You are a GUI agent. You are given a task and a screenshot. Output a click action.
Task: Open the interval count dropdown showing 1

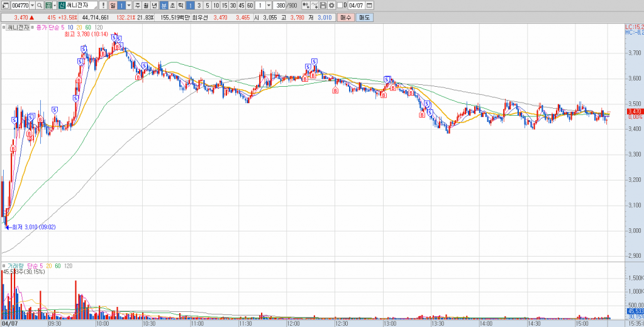coord(269,5)
